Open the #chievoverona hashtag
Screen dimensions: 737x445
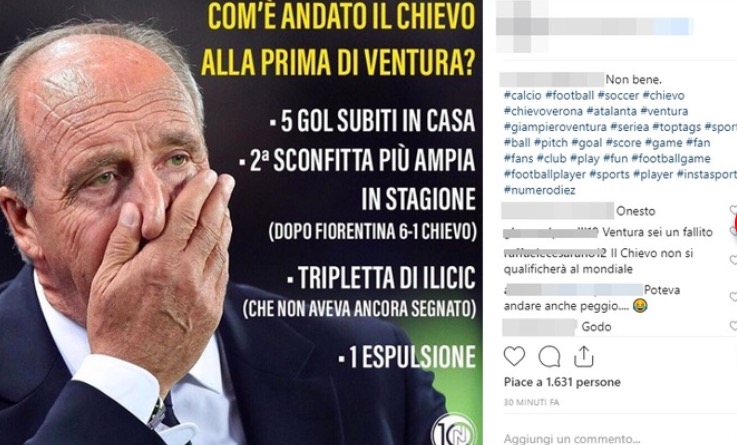coord(543,111)
